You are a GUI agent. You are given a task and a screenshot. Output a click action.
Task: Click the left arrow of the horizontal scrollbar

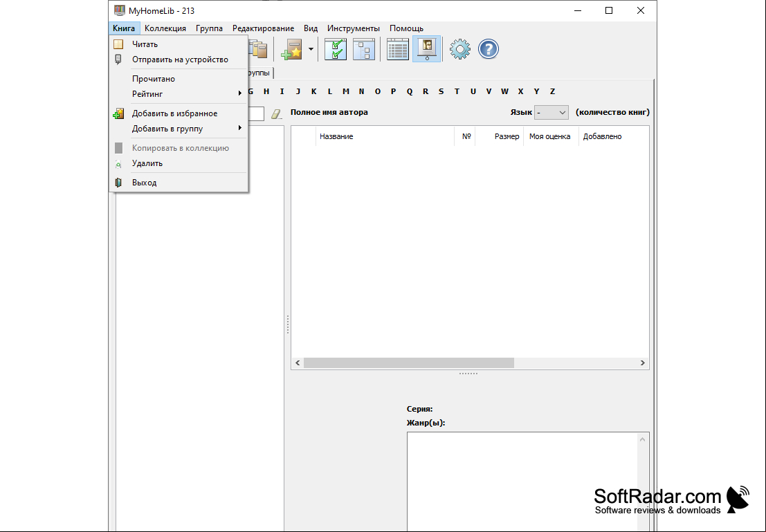pyautogui.click(x=298, y=363)
